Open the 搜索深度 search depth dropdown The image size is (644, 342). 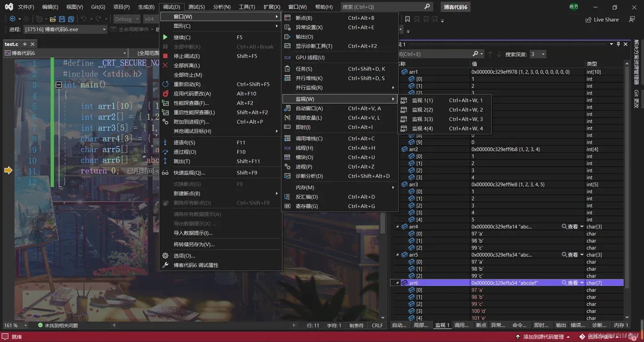tap(538, 54)
